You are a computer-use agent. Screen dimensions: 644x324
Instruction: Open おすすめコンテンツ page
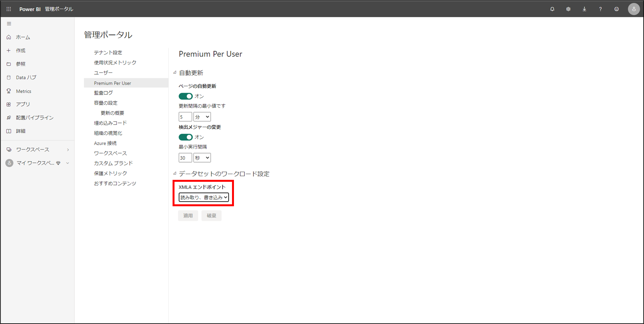coord(115,183)
